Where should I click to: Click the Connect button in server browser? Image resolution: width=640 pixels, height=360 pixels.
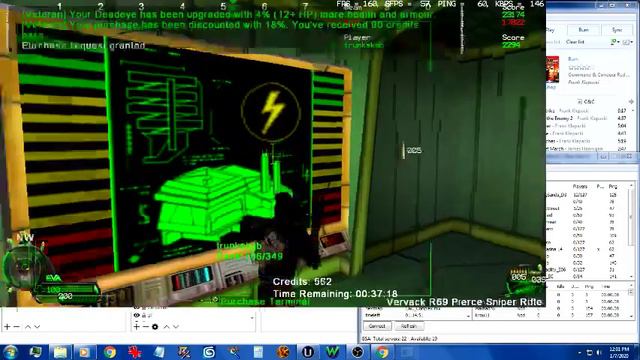[377, 326]
